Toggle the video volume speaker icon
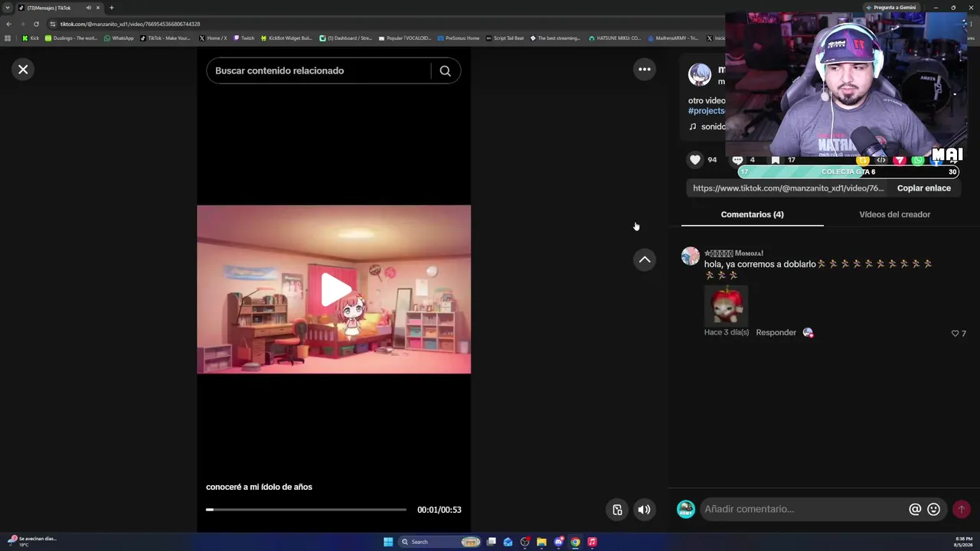 tap(645, 510)
